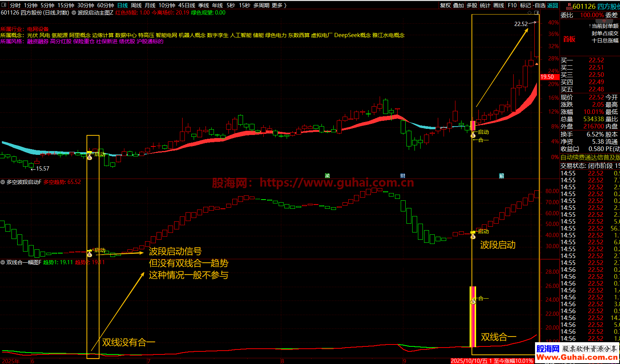
Task: Open the 双线合一幅图F indicator dropdown
Action: [3, 262]
